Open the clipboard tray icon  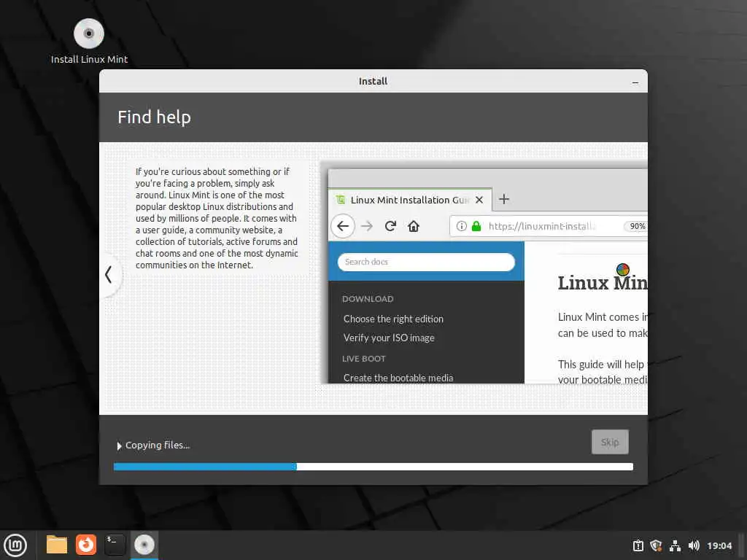[638, 545]
